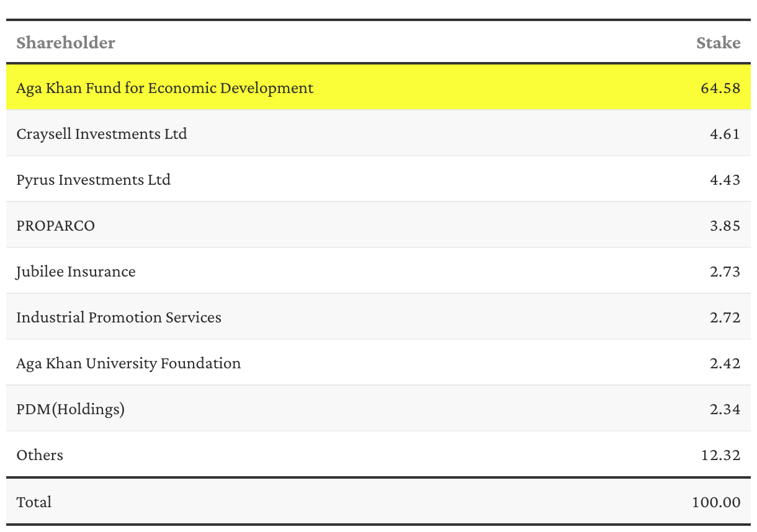
Task: Click the Total 100.00 value
Action: pyautogui.click(x=717, y=502)
